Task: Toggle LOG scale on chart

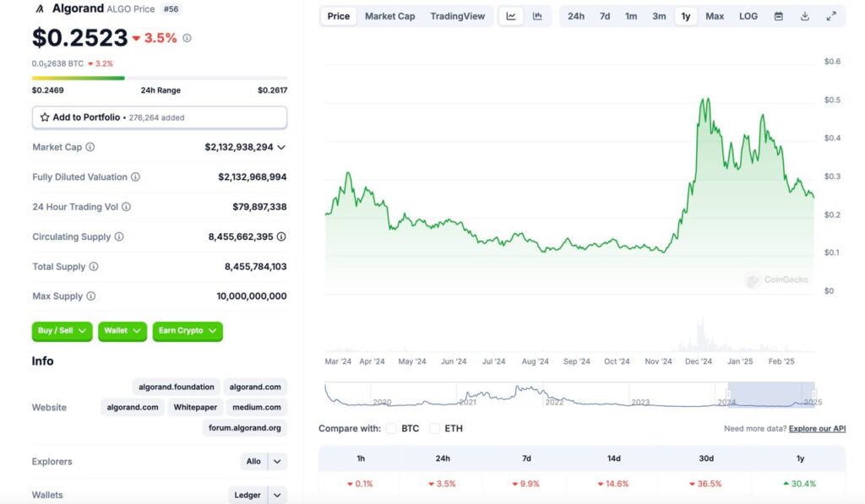Action: (x=748, y=16)
